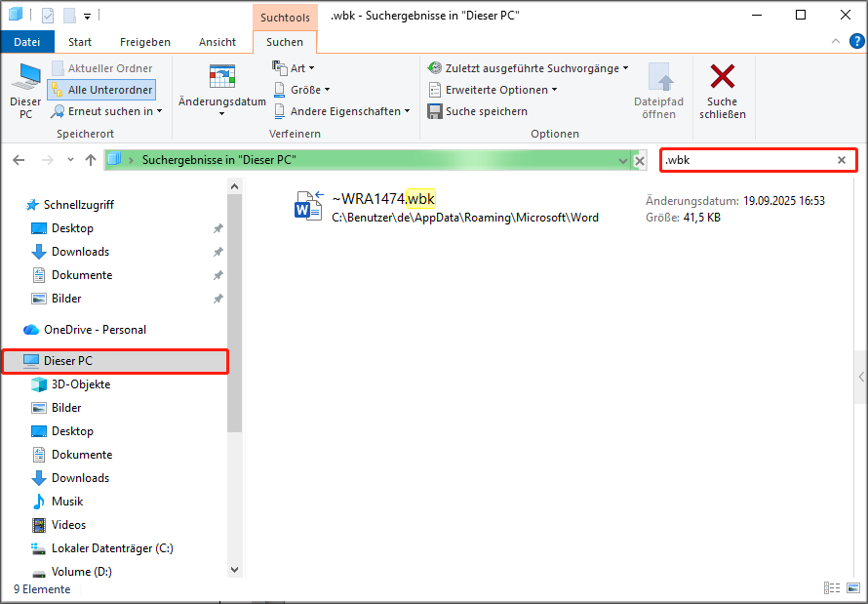Viewport: 868px width, 604px height.
Task: Click the navigation pane scrollbar thumb
Action: tap(235, 313)
